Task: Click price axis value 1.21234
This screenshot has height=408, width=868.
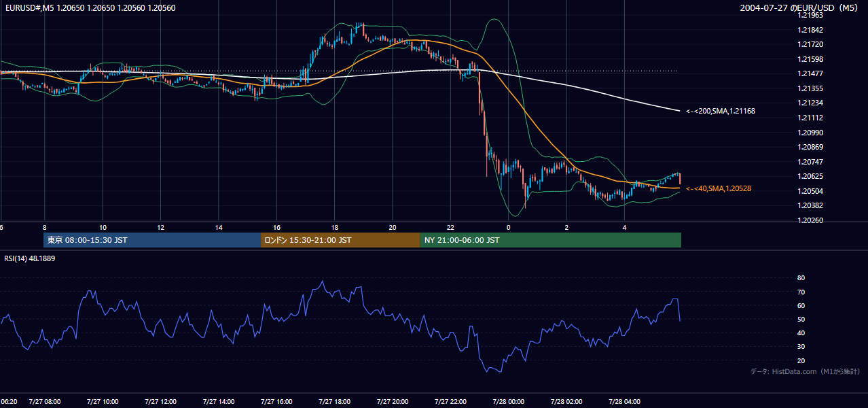Action: [x=810, y=103]
